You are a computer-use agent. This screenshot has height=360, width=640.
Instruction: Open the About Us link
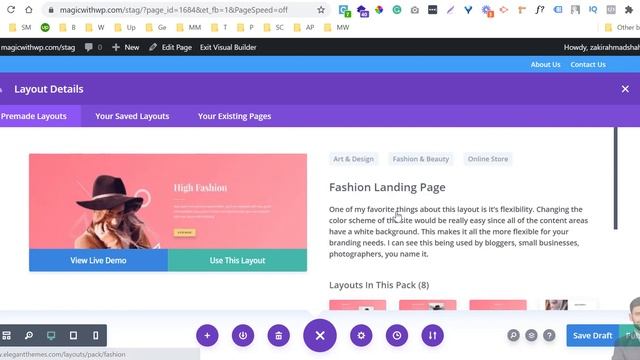pos(545,64)
